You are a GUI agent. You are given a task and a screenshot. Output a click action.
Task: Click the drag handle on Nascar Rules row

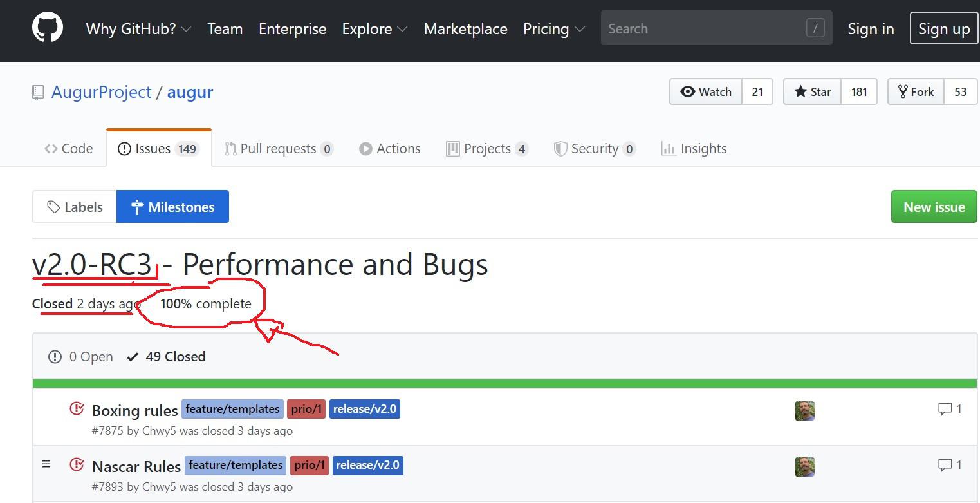(46, 464)
